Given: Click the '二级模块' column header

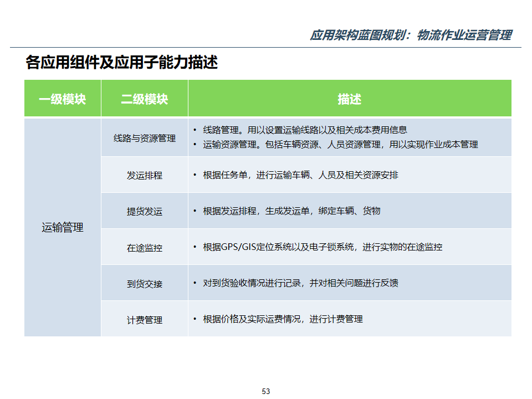Looking at the screenshot, I should tap(145, 99).
